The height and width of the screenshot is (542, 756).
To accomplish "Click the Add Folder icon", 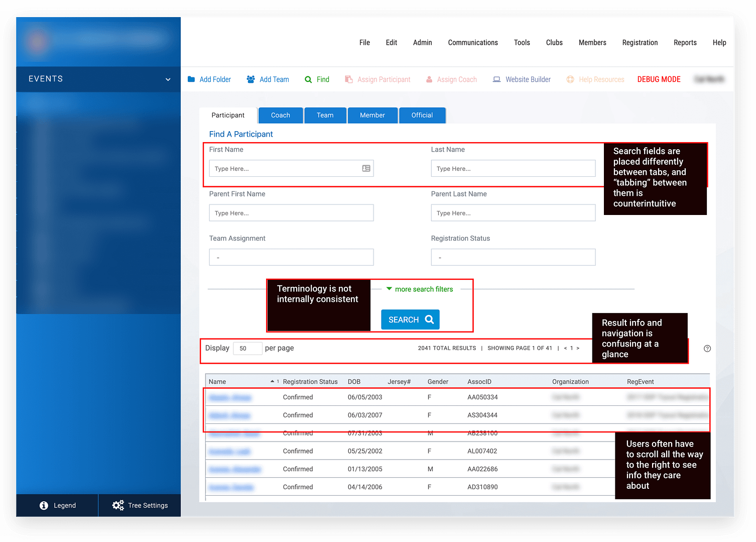I will pos(191,79).
